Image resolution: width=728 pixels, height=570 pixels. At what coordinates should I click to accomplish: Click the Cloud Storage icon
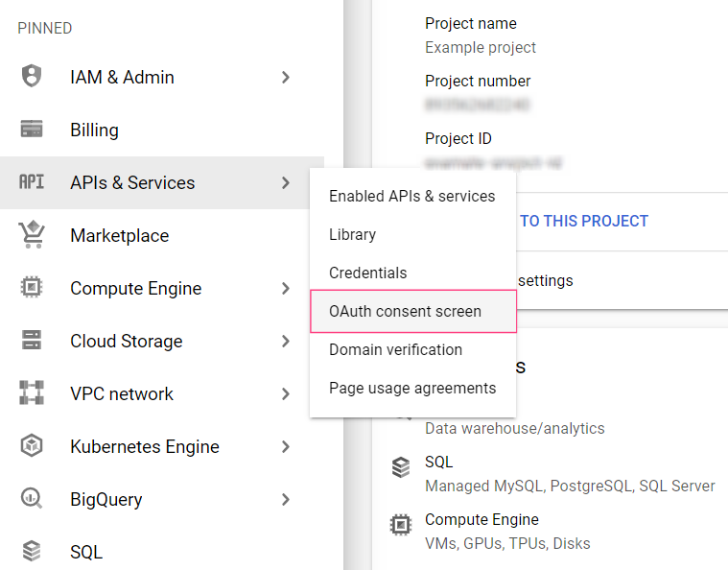[32, 340]
